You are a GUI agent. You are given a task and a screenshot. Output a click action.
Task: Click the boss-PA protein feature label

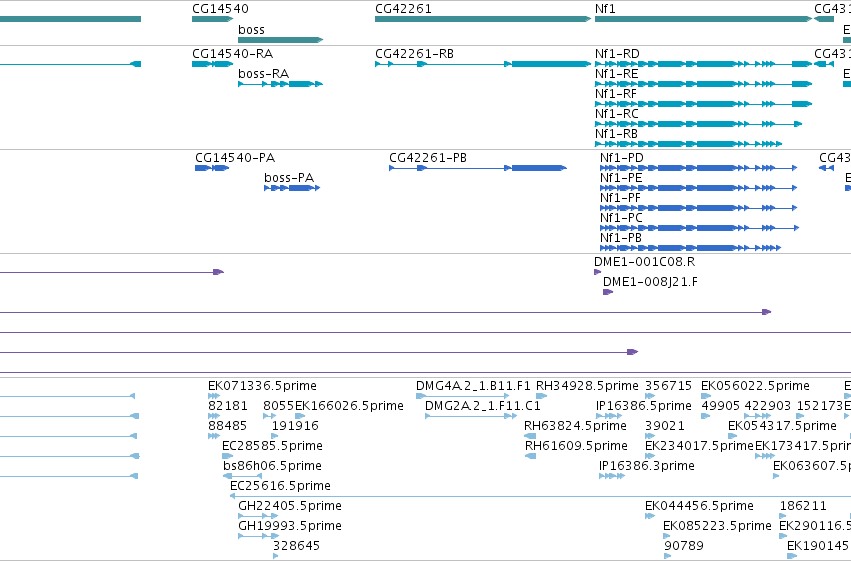point(289,178)
